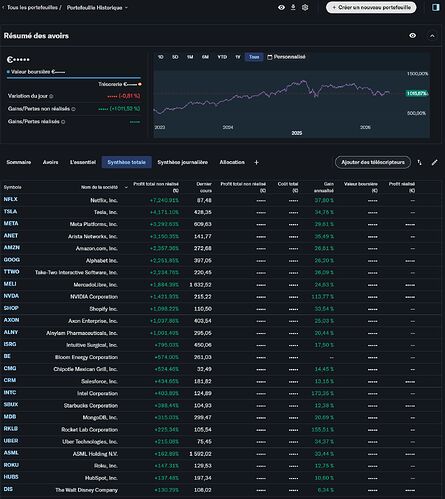Click info icon next to Gains/Pertes réalisés
445x499 pixels.
point(63,122)
